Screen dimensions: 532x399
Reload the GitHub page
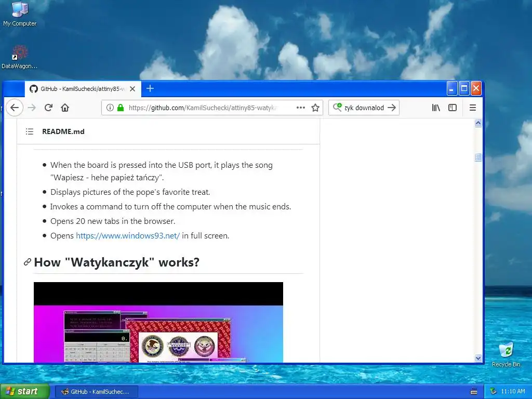tap(48, 108)
